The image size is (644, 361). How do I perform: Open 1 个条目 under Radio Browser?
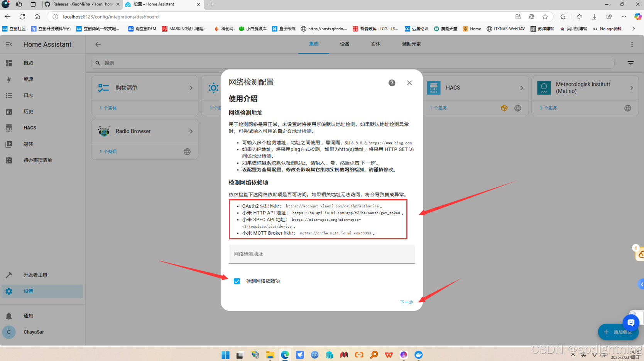[108, 152]
